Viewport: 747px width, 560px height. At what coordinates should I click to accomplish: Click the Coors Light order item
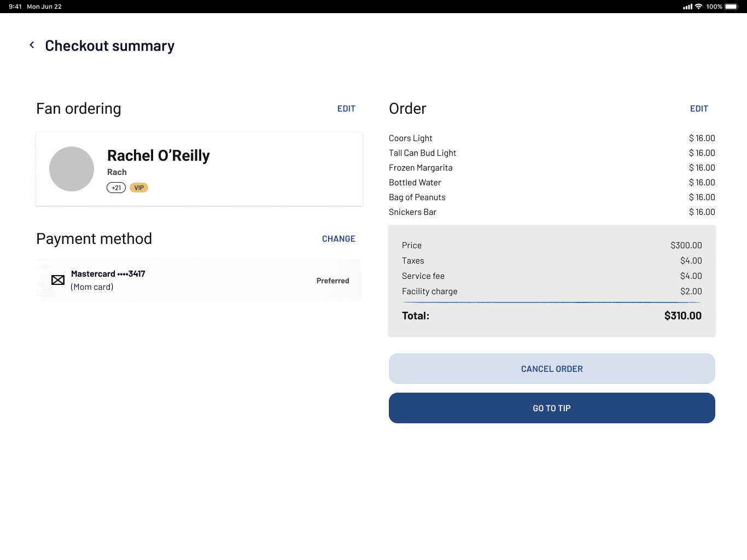pyautogui.click(x=411, y=138)
